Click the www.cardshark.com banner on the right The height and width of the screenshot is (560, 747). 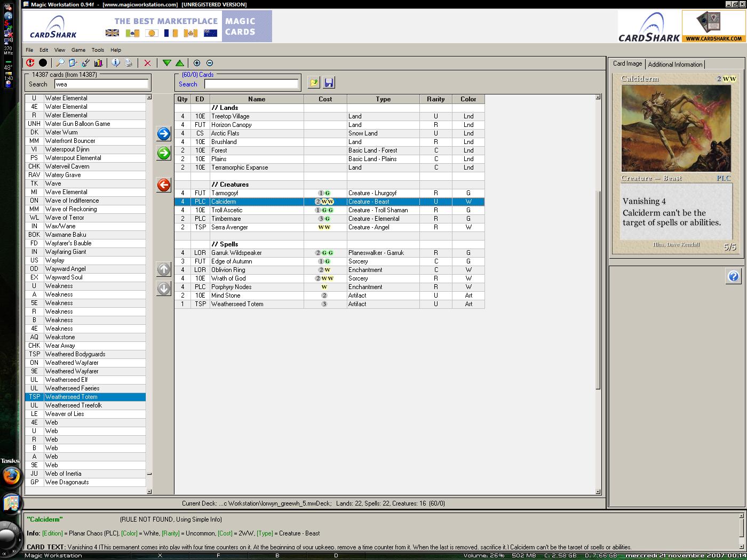click(713, 26)
